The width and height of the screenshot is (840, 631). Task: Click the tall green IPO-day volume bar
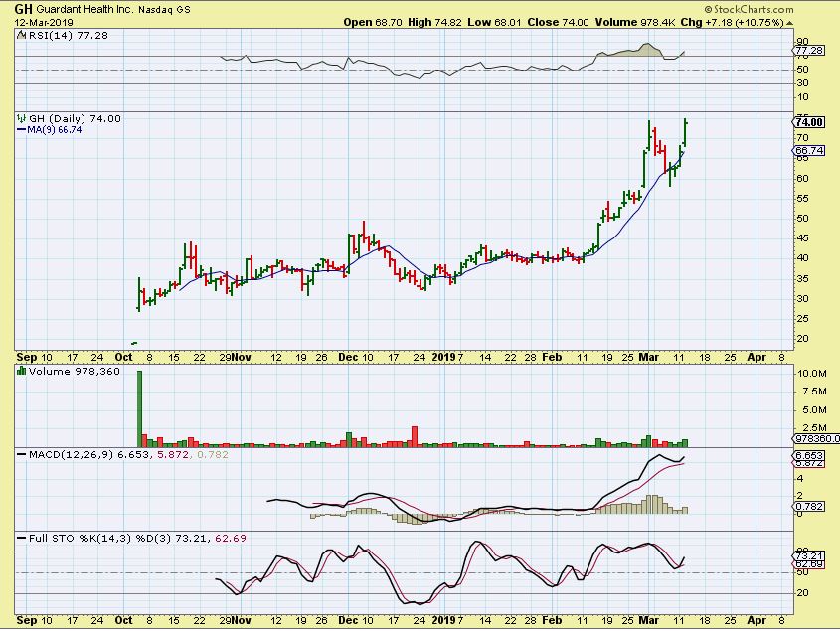pos(140,408)
